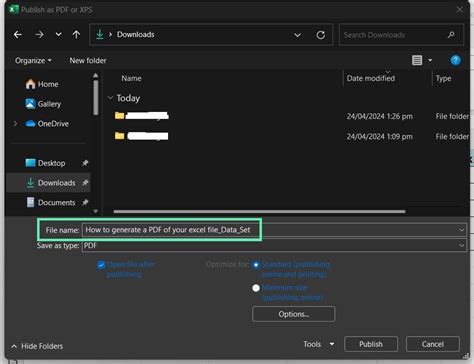Open Documents in the navigation pane
474x364 pixels.
coord(51,202)
